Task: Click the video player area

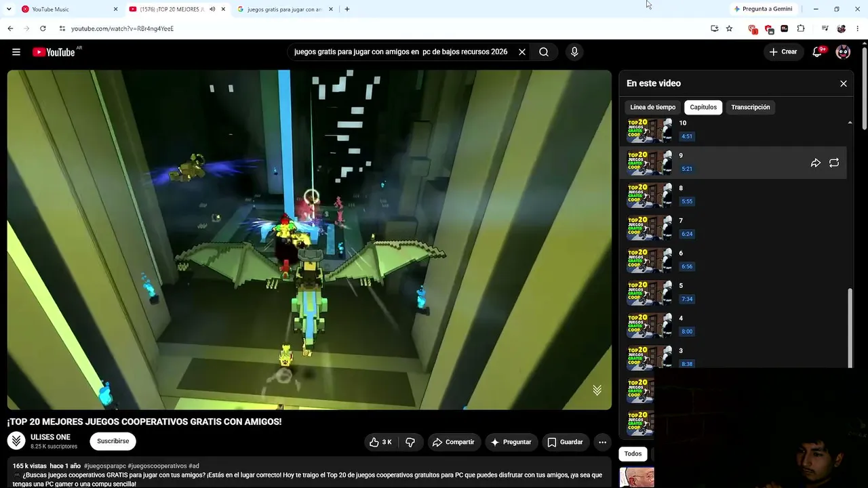Action: (309, 240)
